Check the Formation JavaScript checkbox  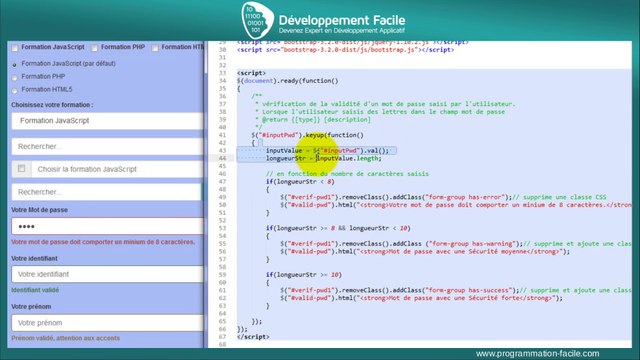click(15, 48)
